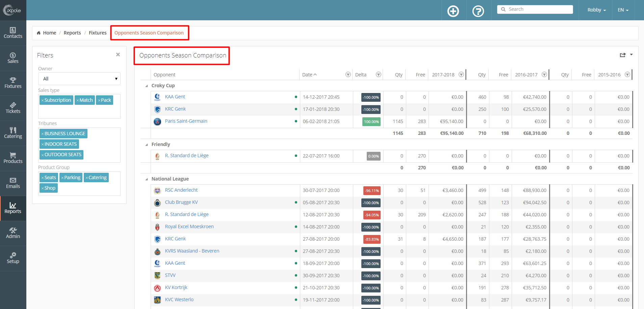Click the Club Brugge KV club logo

[157, 203]
